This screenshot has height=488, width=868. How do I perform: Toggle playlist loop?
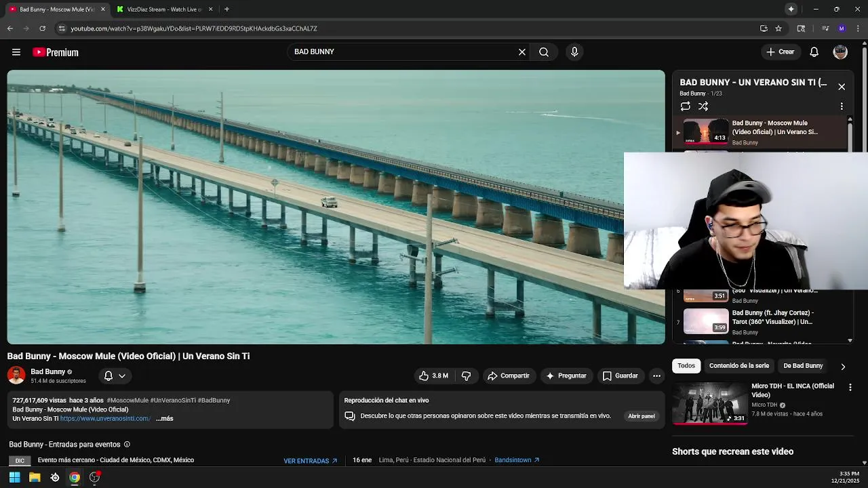(686, 106)
